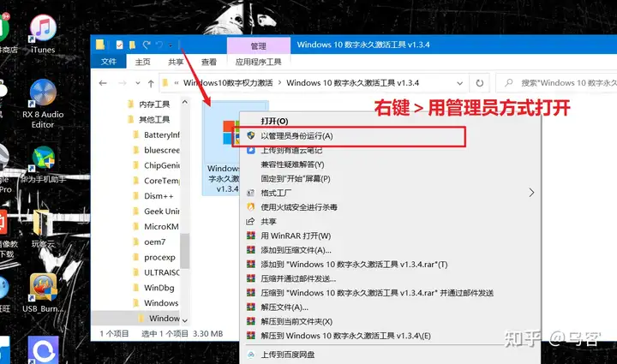Refresh the current folder view
The width and height of the screenshot is (617, 364).
479,83
